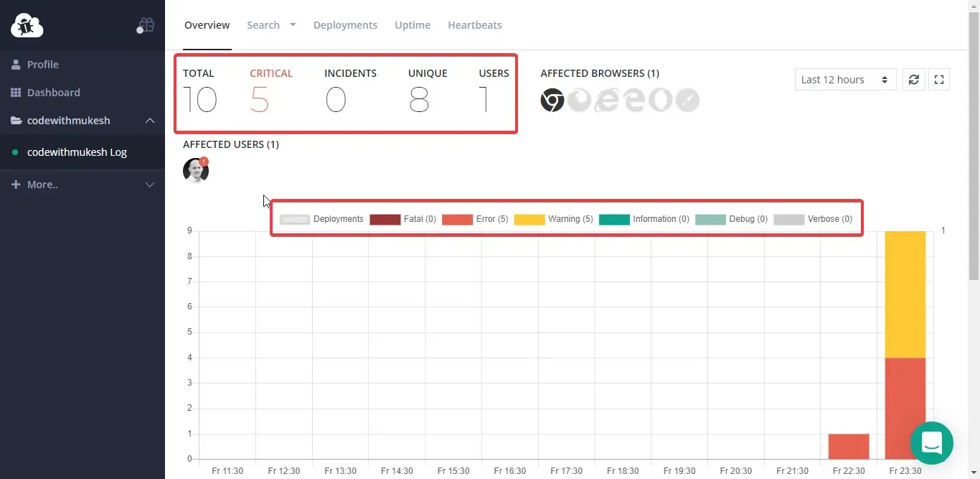Open the gift box notifications icon
The width and height of the screenshot is (980, 479).
pyautogui.click(x=146, y=26)
